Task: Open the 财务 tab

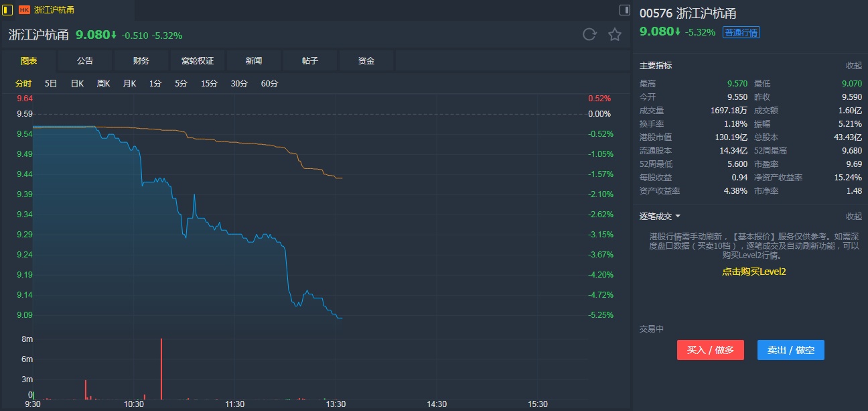Action: click(x=141, y=61)
